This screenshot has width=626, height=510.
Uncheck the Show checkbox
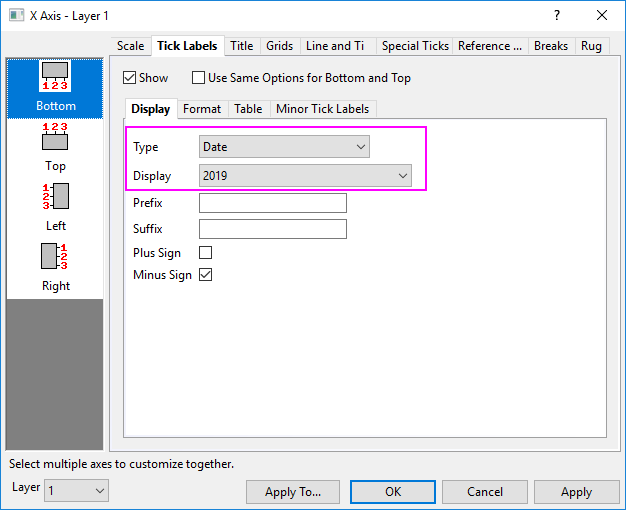129,78
